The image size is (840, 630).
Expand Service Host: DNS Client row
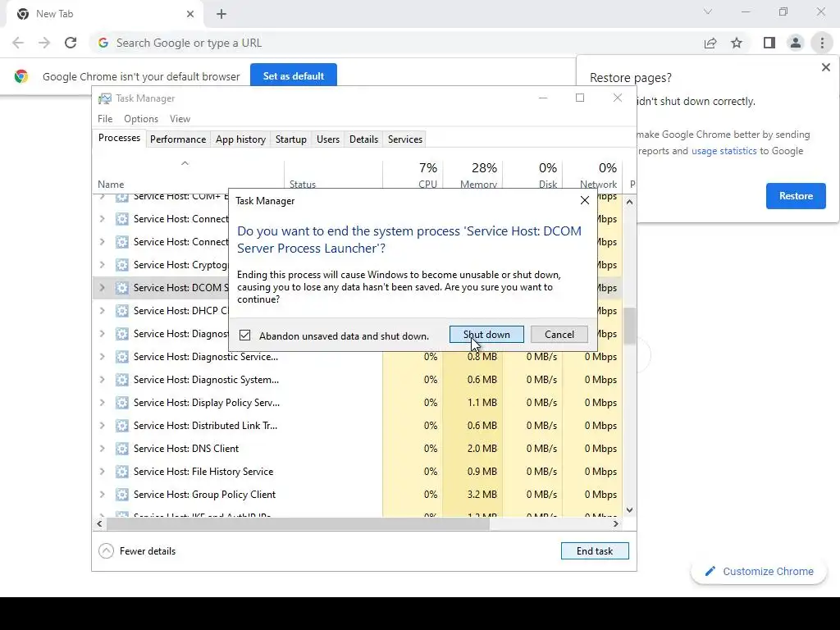click(103, 449)
